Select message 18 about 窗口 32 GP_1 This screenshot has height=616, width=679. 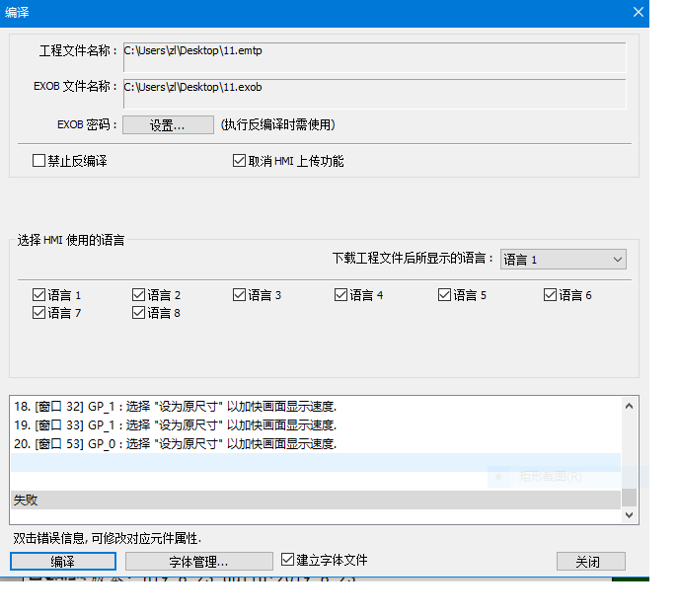(x=175, y=406)
